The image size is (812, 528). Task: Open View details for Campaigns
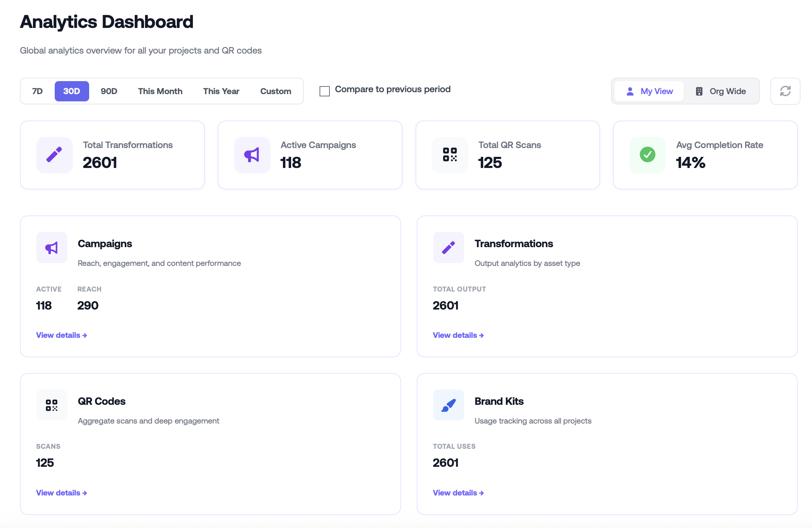61,335
